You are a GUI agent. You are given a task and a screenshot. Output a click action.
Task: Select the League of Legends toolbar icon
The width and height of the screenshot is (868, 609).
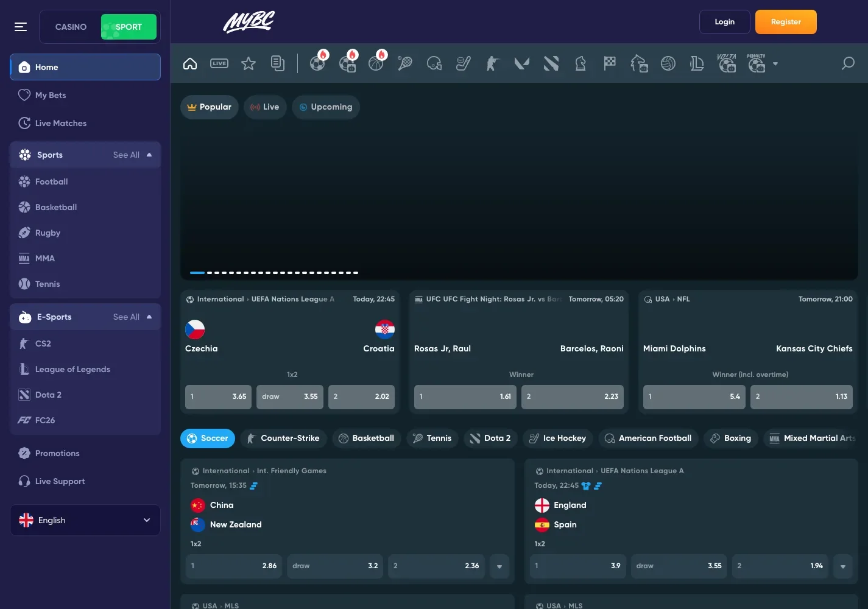click(697, 63)
